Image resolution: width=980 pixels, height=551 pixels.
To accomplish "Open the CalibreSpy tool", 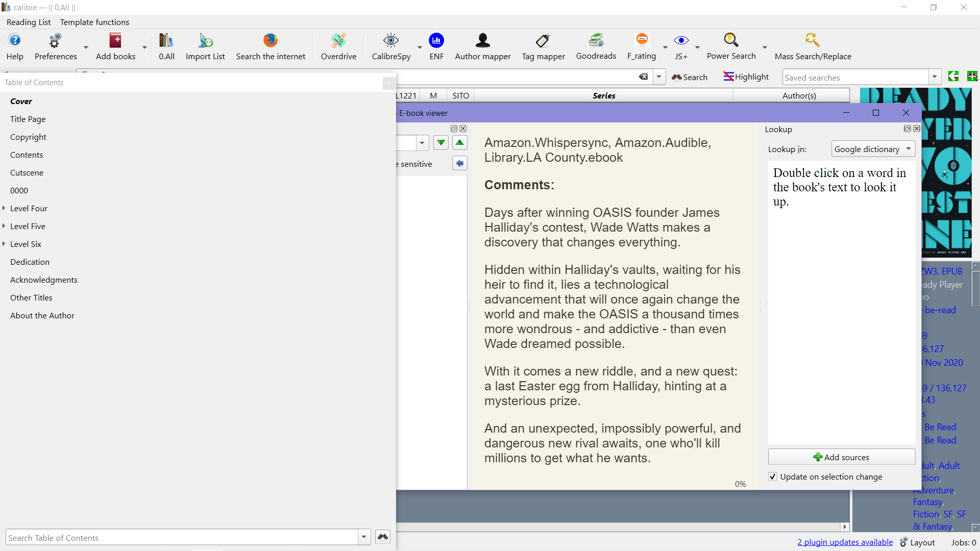I will (x=391, y=46).
